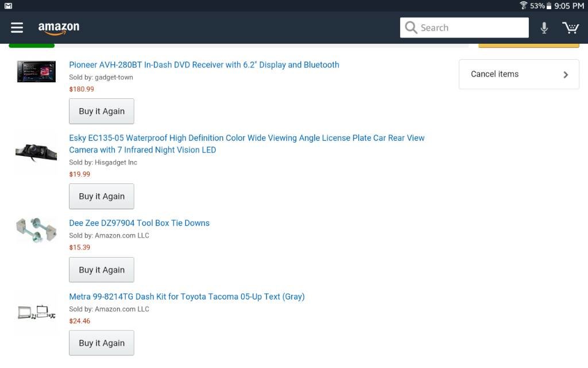Select 'Sold by: Amazon.com LLC' under Dee Zee
588x368 pixels.
point(109,235)
